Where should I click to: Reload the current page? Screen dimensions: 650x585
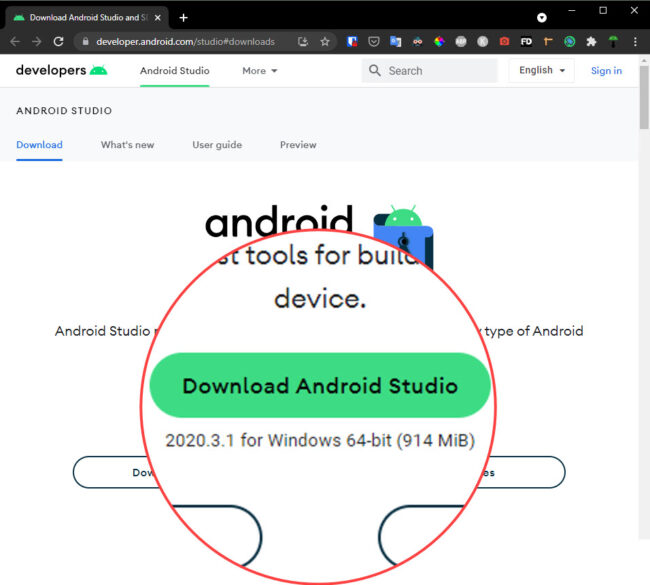pos(58,41)
